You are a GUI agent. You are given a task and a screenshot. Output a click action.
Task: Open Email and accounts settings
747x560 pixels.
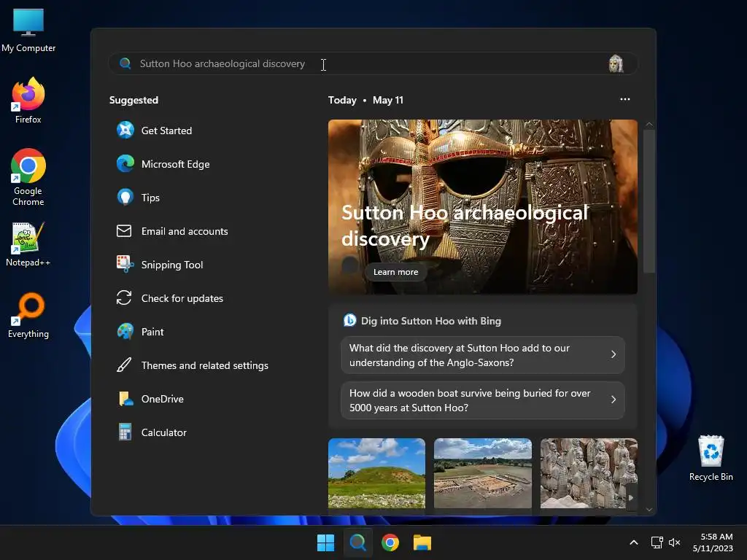tap(172, 231)
